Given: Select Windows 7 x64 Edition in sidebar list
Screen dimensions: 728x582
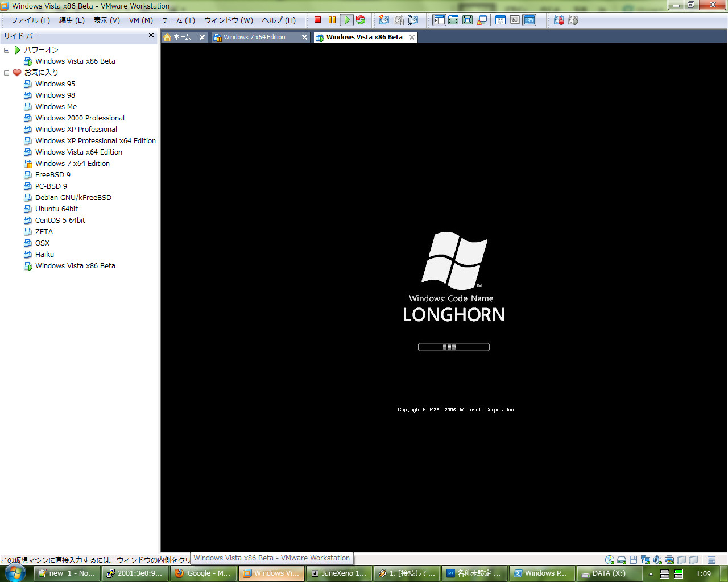Looking at the screenshot, I should click(x=72, y=164).
